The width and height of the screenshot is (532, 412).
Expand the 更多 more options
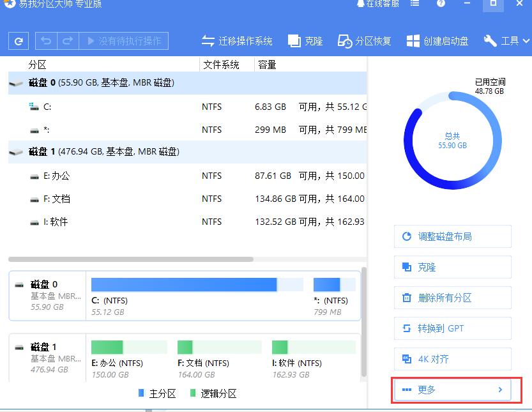pyautogui.click(x=453, y=390)
